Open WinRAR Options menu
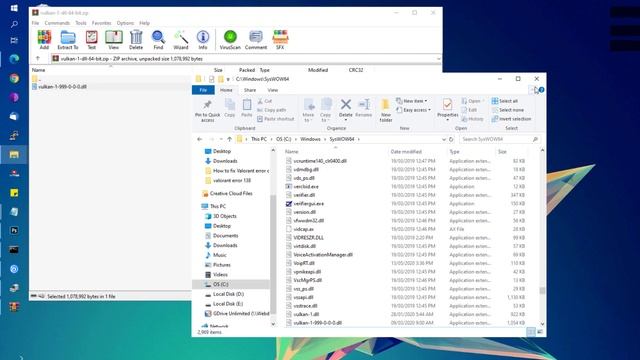 pos(125,23)
